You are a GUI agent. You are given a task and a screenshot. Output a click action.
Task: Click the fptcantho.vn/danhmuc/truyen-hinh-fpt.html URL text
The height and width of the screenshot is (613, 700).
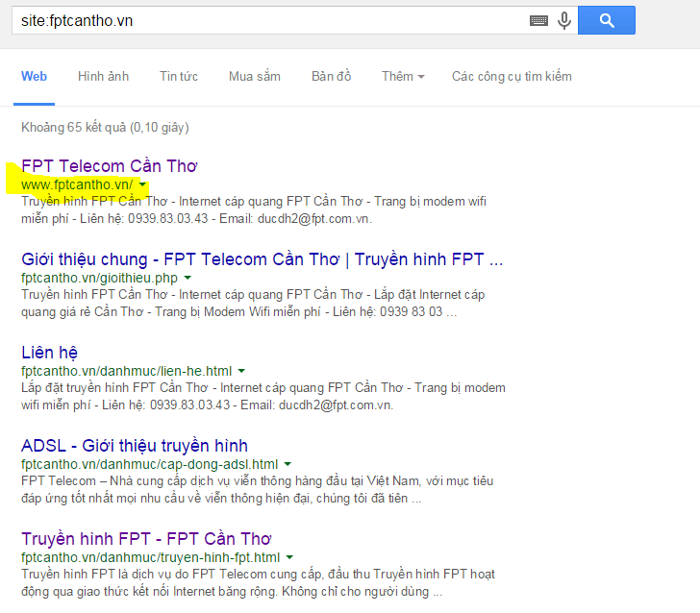pos(150,557)
